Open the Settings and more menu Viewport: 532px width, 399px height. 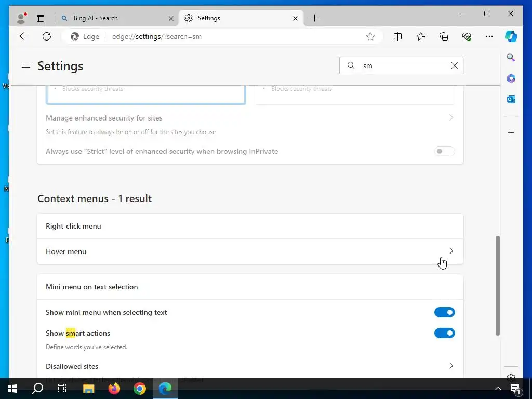489,36
